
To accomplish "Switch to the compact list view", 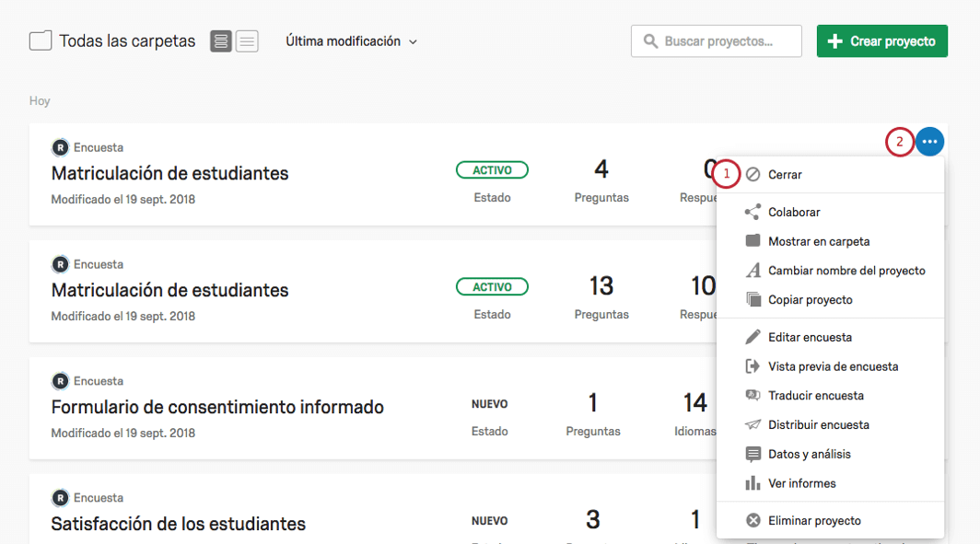I will [x=247, y=41].
